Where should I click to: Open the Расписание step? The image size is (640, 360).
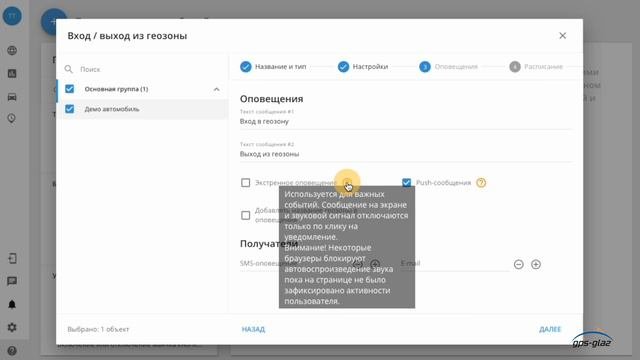click(x=536, y=67)
